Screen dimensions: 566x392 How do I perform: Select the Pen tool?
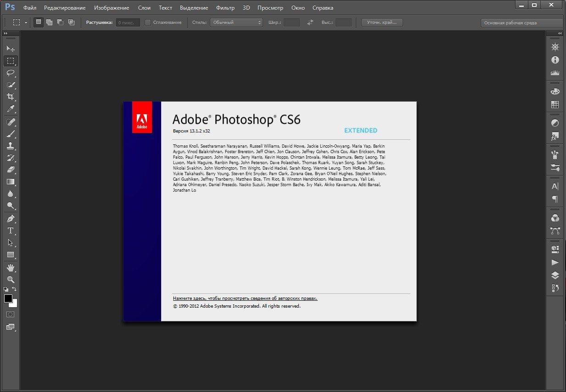(x=11, y=219)
